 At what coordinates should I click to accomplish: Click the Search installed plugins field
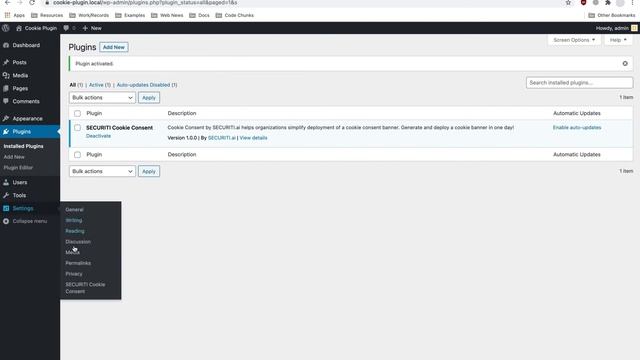(580, 83)
